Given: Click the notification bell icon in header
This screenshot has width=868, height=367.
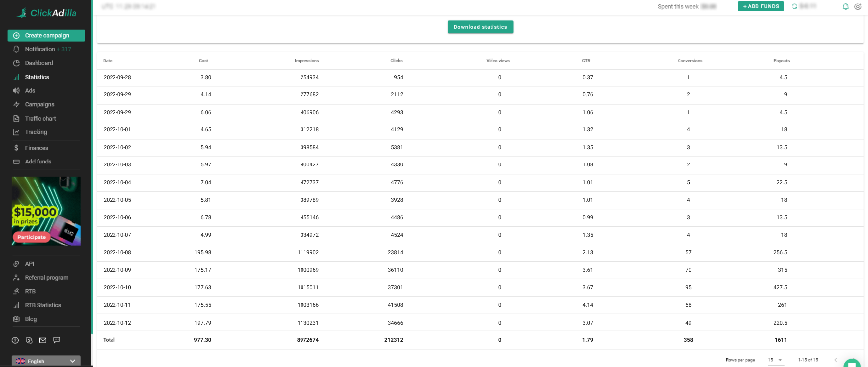Looking at the screenshot, I should [x=845, y=7].
